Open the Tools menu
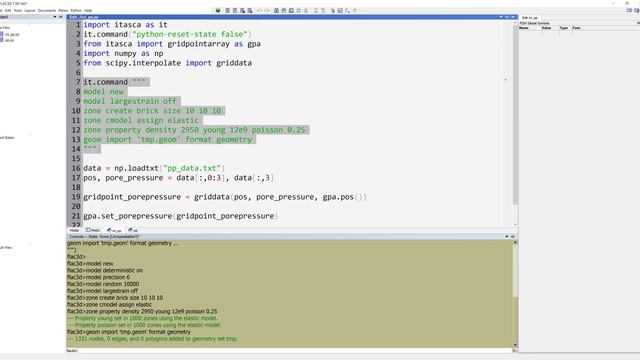 [18, 11]
